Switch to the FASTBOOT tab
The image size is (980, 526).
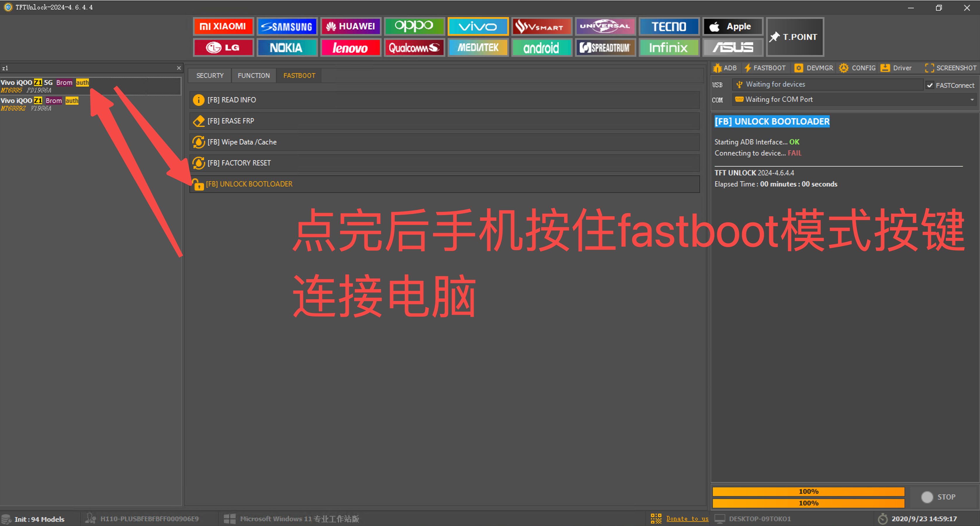299,75
